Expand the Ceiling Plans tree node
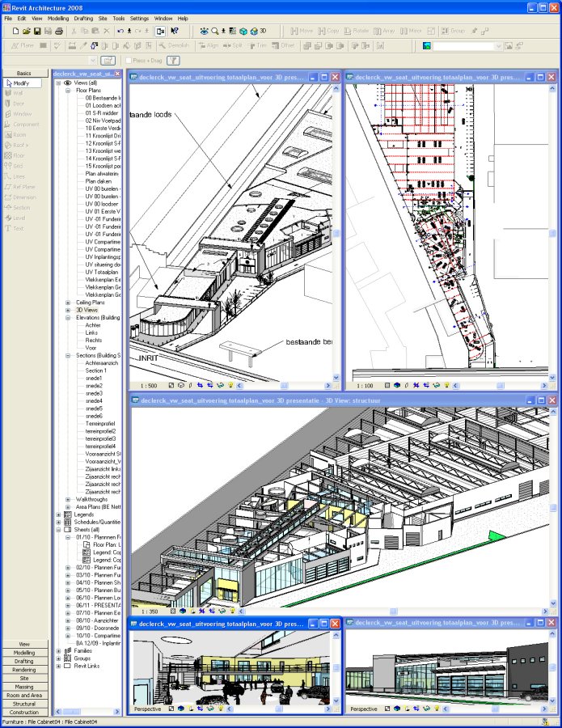This screenshot has width=562, height=728. [x=68, y=303]
